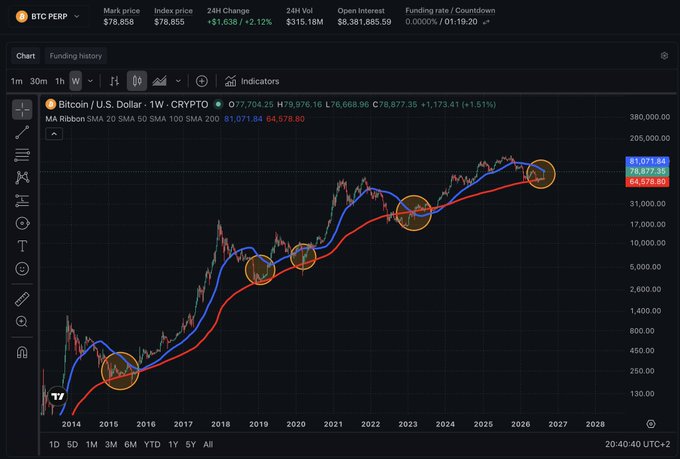Open the Fibonacci retracement tool

22,155
